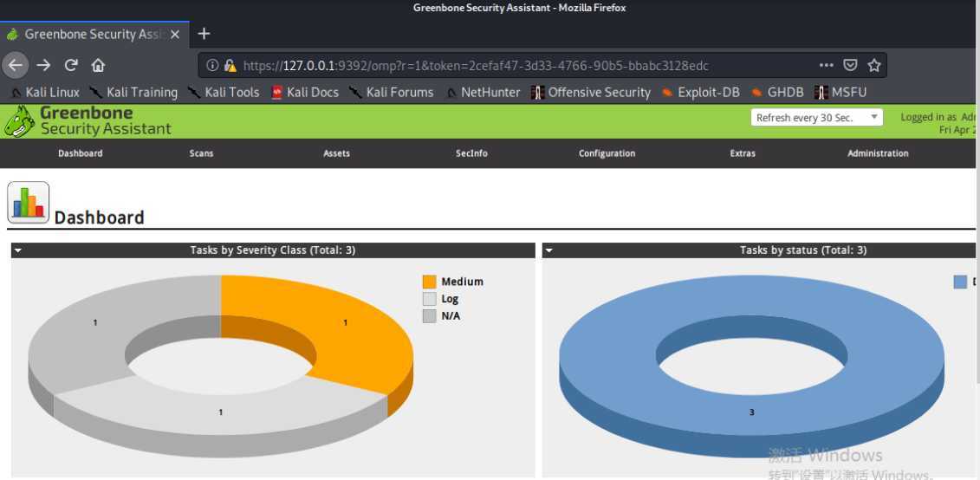Open the Configuration menu
Image resolution: width=980 pixels, height=480 pixels.
point(607,153)
